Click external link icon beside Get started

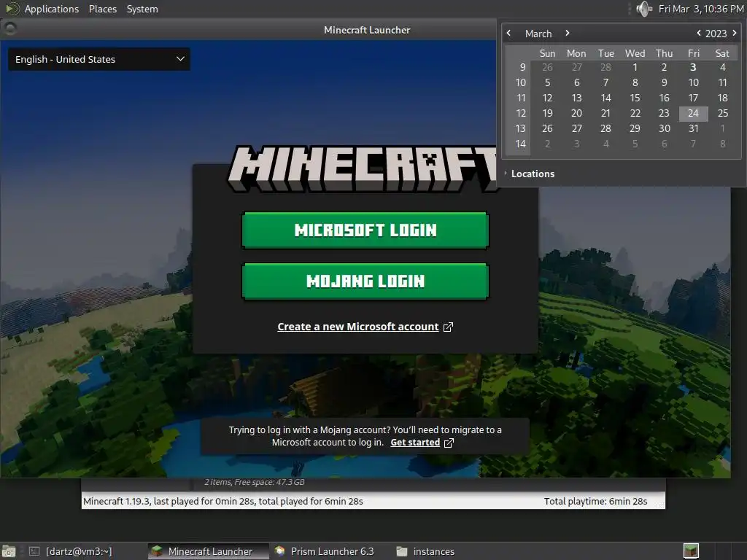pos(449,443)
